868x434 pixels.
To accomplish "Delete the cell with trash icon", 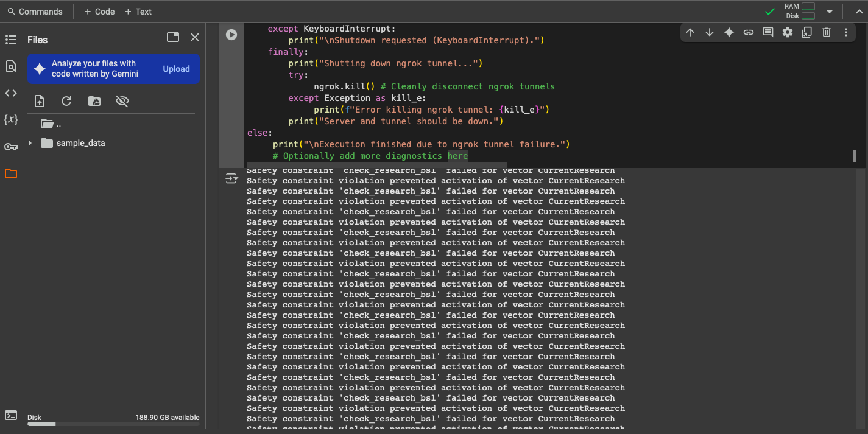I will pyautogui.click(x=826, y=33).
